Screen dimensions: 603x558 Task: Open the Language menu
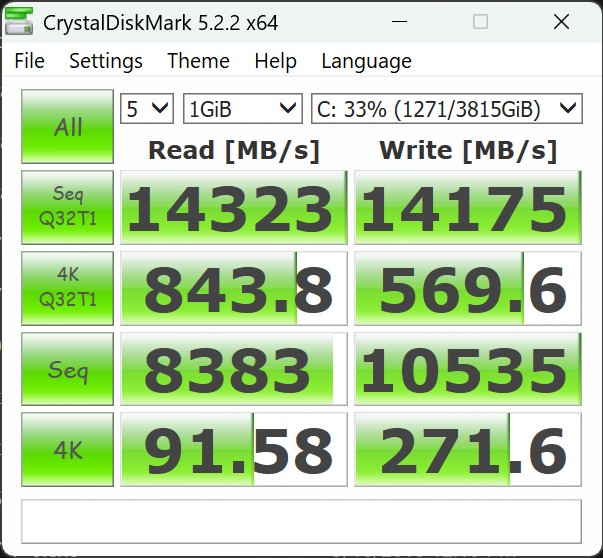[366, 61]
